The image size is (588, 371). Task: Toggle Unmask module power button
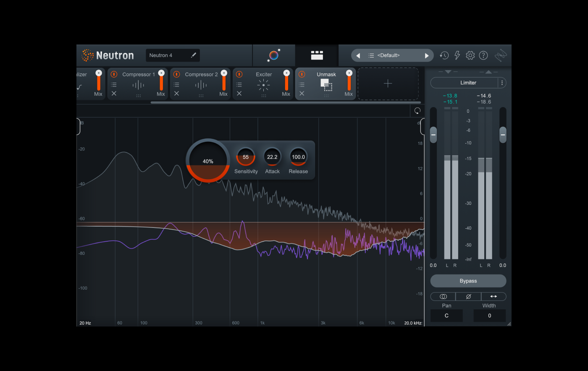click(x=302, y=74)
